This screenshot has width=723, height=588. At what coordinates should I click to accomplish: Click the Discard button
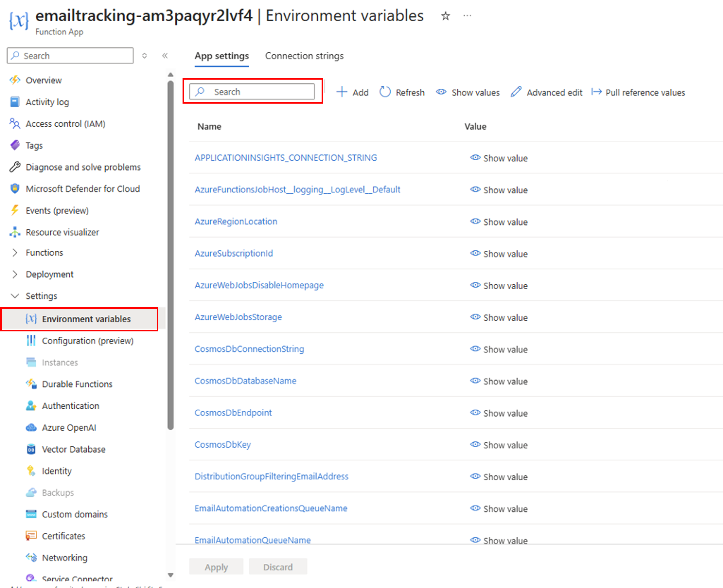pos(278,567)
